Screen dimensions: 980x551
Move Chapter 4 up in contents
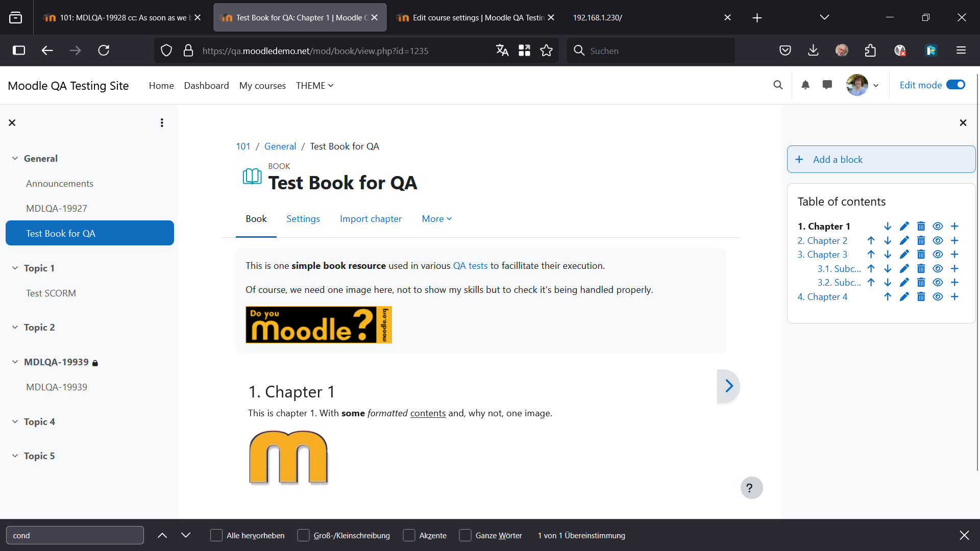tap(888, 296)
